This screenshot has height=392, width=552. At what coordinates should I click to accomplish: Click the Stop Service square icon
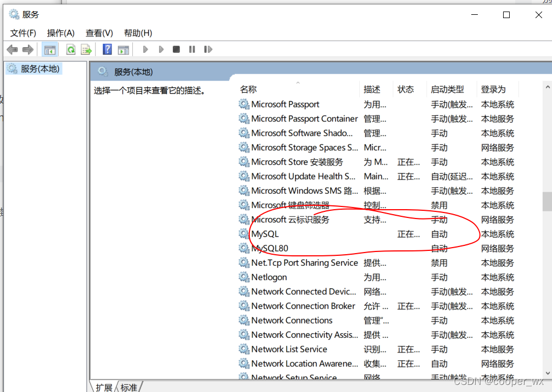click(176, 49)
